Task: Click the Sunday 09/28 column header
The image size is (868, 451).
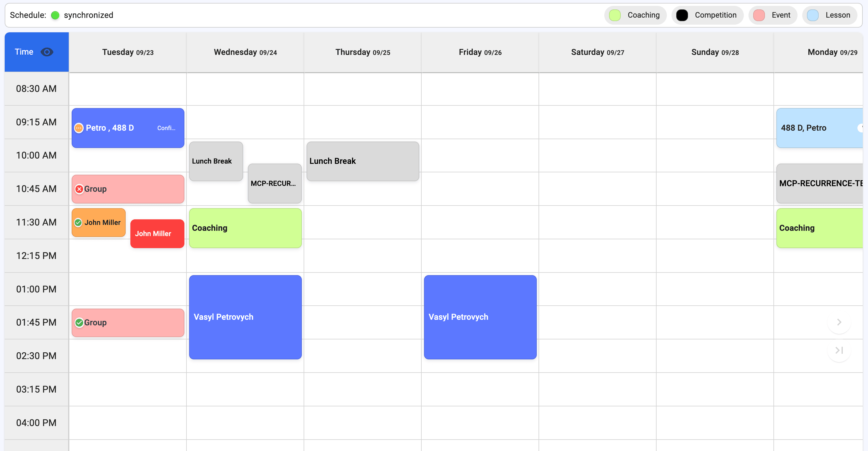Action: (715, 52)
